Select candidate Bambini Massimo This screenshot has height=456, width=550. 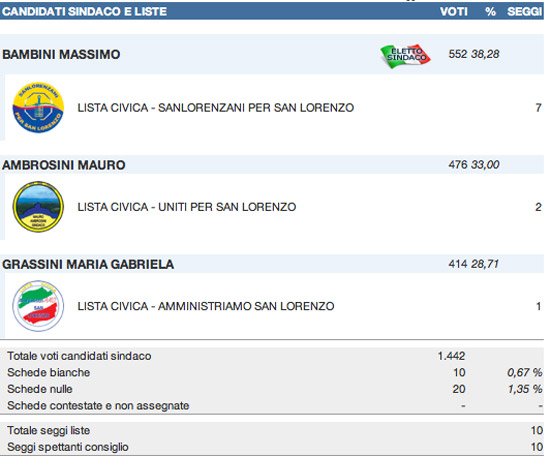pos(61,54)
